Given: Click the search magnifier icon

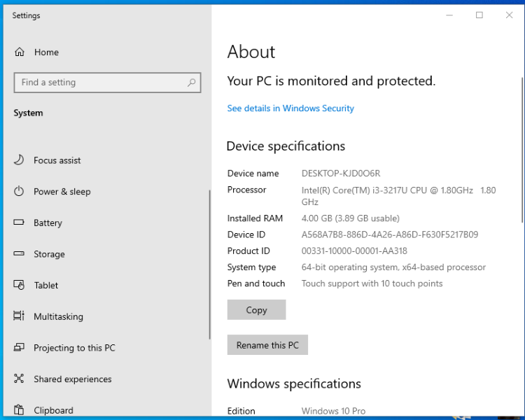Looking at the screenshot, I should [191, 83].
